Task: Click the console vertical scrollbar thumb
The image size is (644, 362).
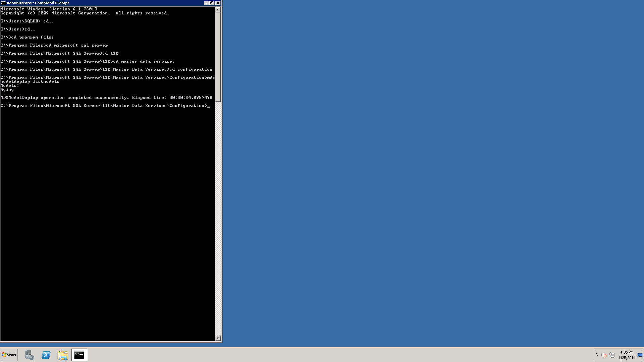Action: click(x=218, y=57)
